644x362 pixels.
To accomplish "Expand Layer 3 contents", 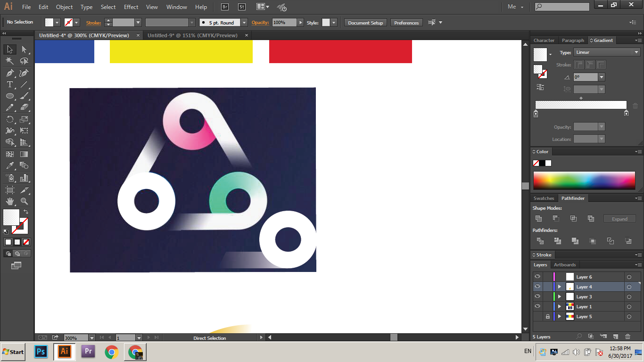I will pos(560,296).
